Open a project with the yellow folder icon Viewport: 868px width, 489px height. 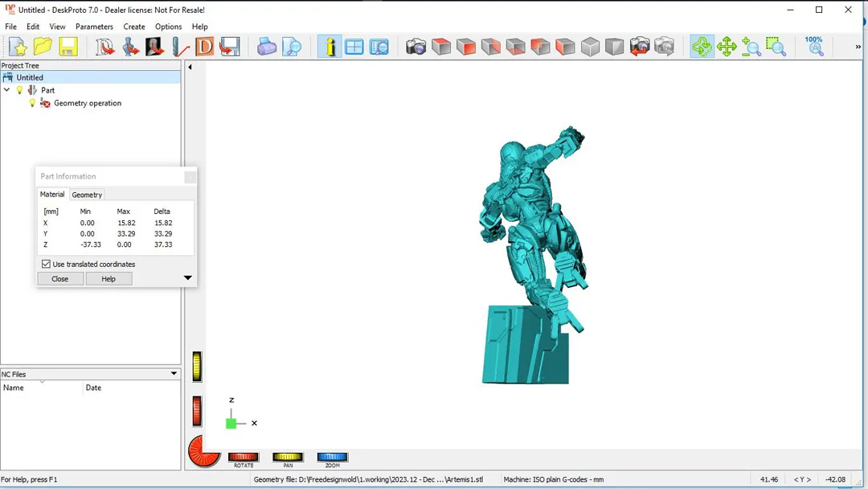click(43, 47)
